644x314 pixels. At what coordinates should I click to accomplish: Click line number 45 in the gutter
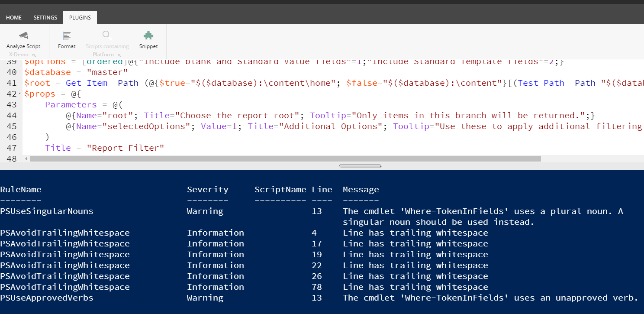[12, 126]
